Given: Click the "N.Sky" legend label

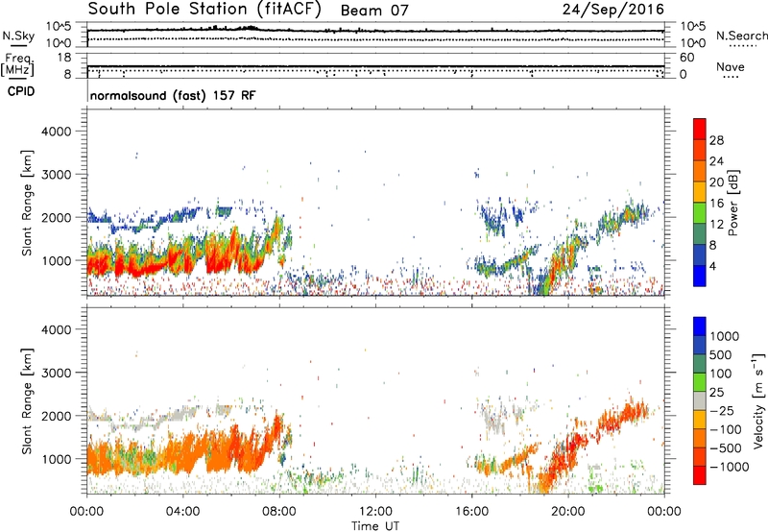Looking at the screenshot, I should (18, 36).
